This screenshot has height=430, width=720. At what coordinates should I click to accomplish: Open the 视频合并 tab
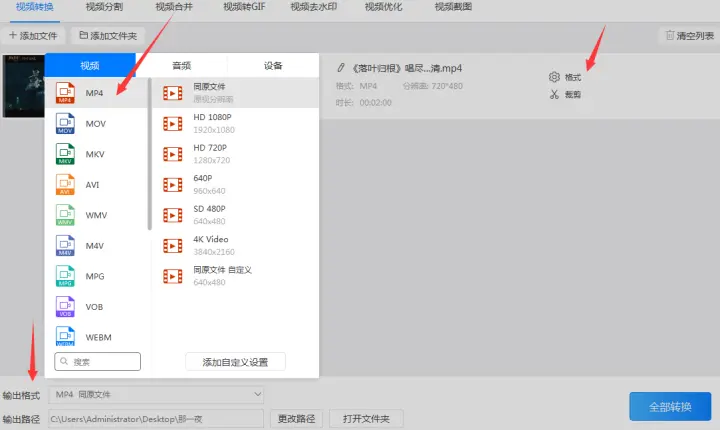pyautogui.click(x=174, y=7)
